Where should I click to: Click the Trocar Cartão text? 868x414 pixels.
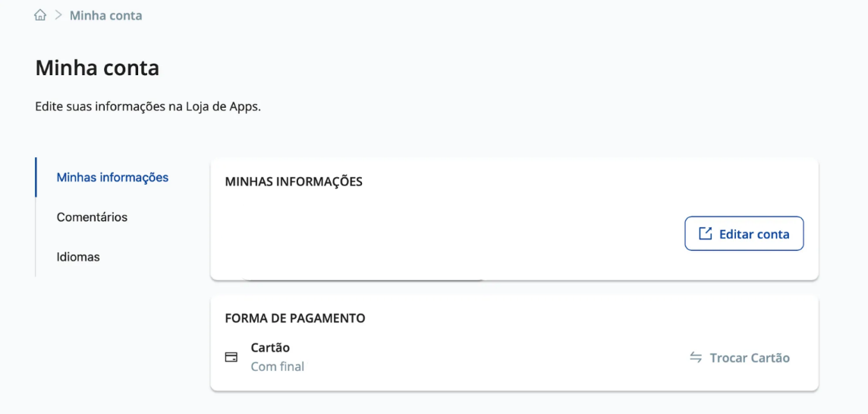click(750, 358)
